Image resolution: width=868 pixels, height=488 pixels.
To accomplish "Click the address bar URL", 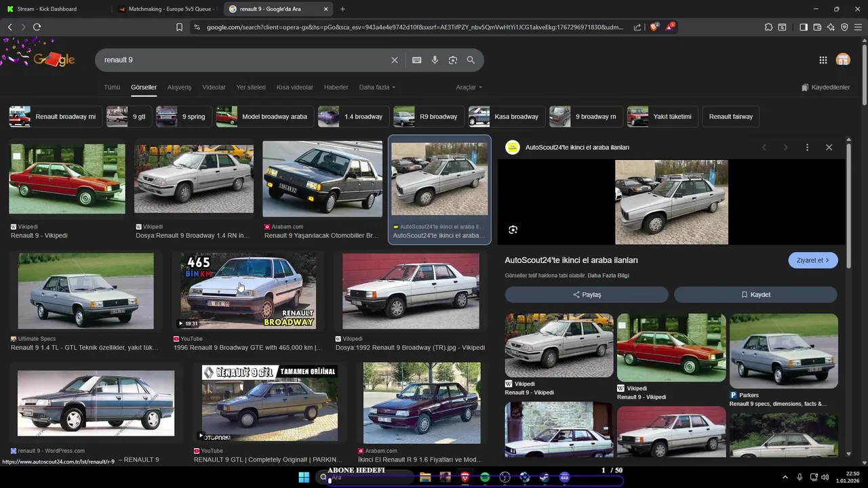I will pos(415,27).
